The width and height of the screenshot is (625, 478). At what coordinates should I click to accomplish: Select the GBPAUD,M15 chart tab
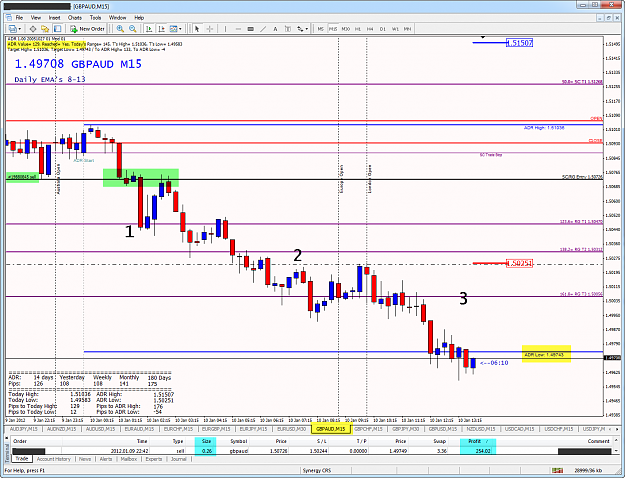(x=331, y=429)
